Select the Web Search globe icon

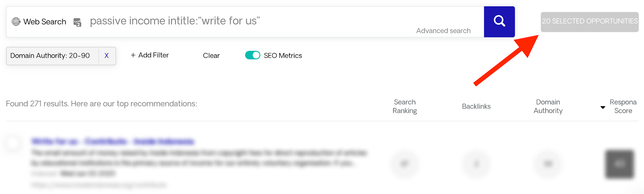coord(16,22)
